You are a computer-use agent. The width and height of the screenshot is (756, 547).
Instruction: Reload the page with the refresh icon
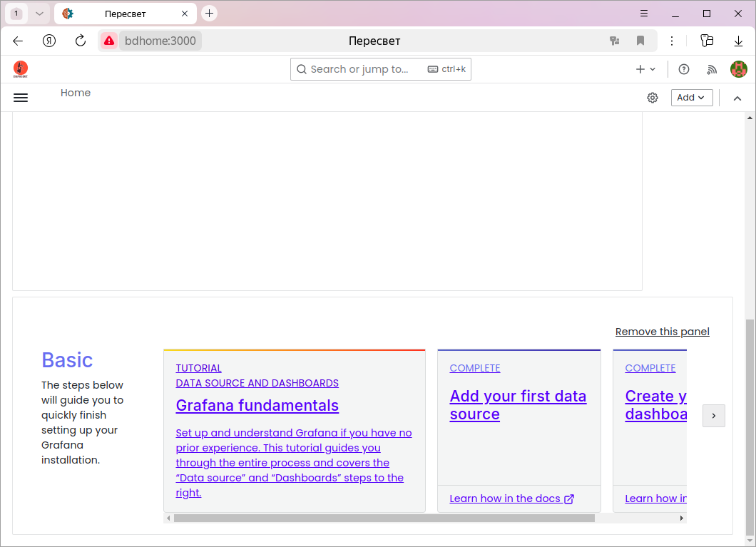pyautogui.click(x=81, y=41)
